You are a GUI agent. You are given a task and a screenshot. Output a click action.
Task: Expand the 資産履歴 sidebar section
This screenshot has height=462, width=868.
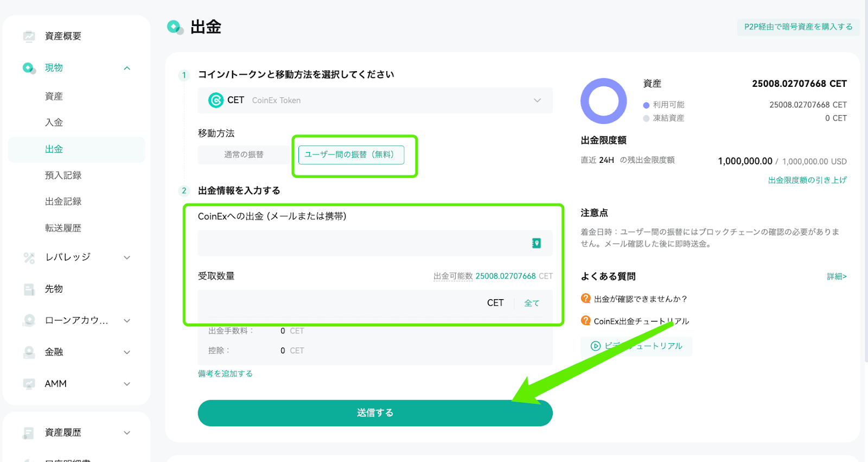point(127,433)
